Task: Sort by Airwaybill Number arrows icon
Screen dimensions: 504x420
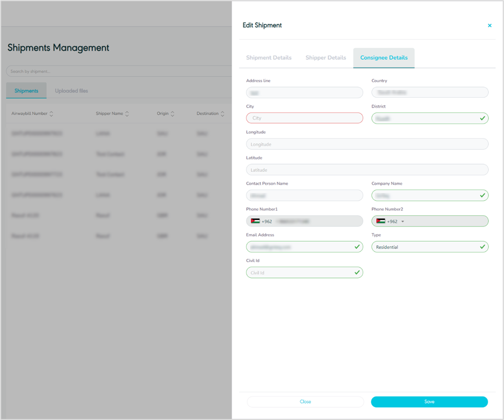Action: pyautogui.click(x=51, y=114)
